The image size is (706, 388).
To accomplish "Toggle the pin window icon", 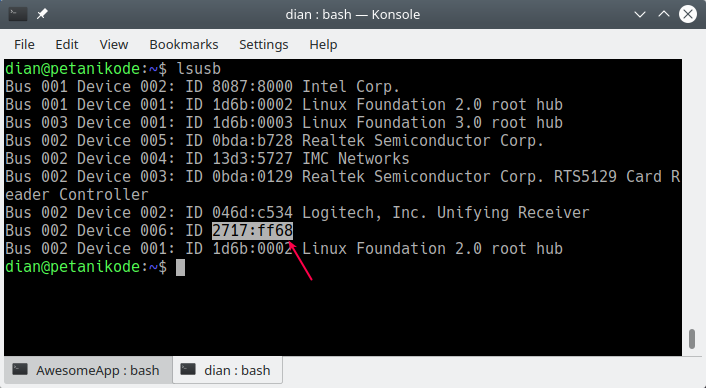I will (42, 14).
